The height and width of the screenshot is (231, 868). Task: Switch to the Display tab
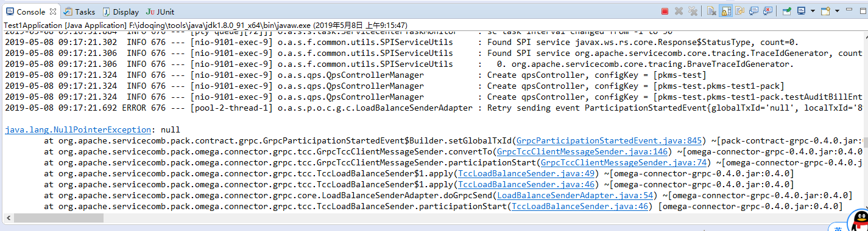click(120, 12)
